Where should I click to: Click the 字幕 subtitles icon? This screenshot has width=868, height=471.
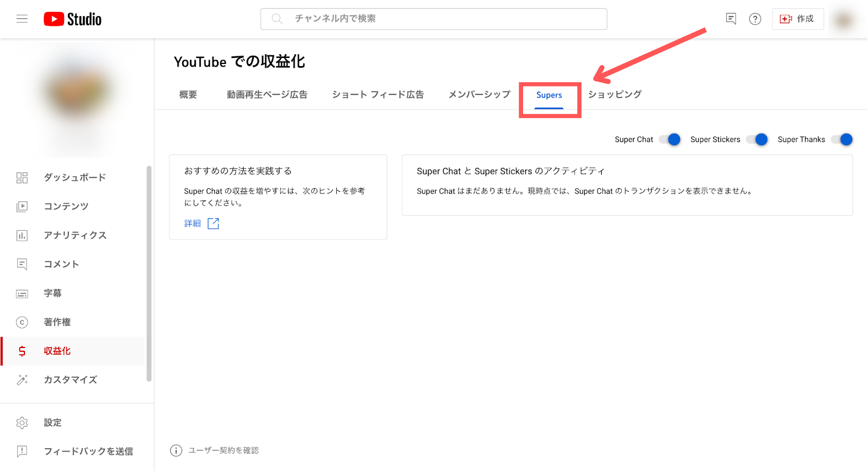[x=22, y=294]
